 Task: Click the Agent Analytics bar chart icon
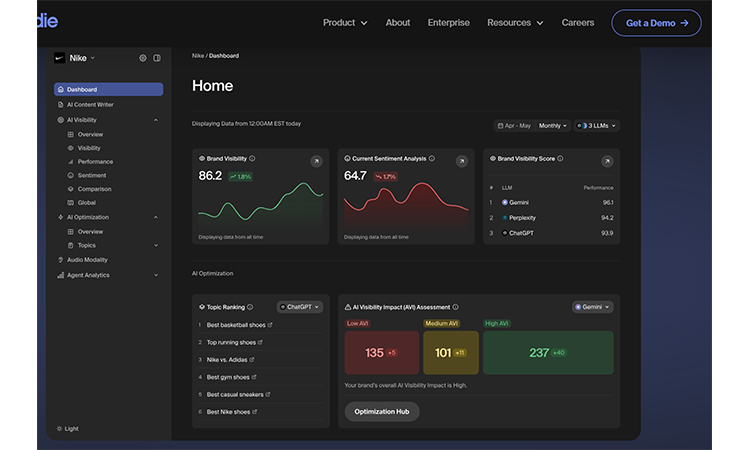tap(60, 275)
